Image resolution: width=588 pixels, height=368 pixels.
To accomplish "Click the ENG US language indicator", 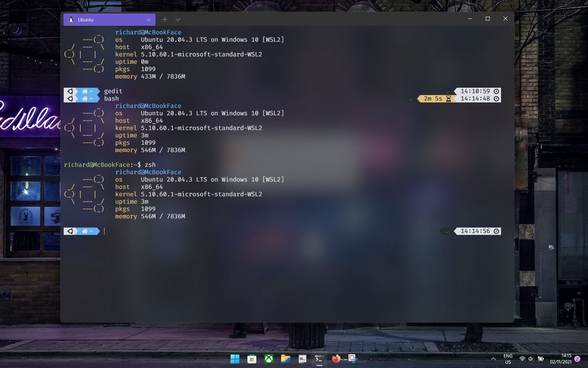I will [508, 359].
